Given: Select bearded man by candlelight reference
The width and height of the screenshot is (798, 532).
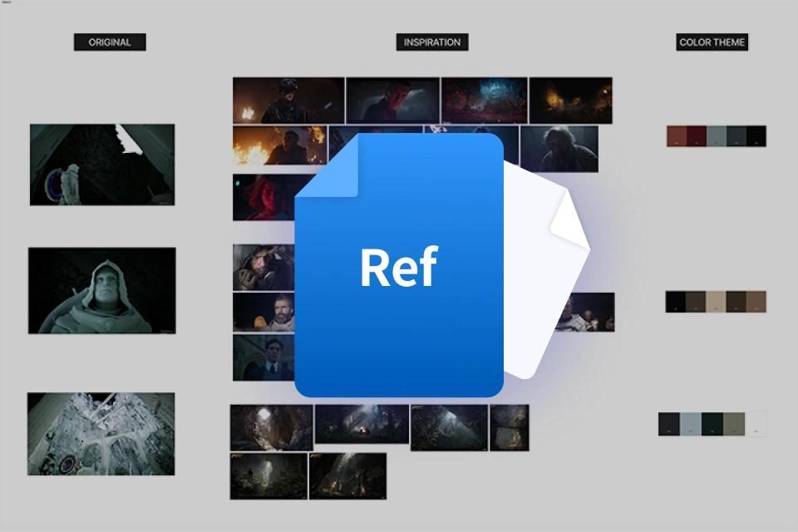Looking at the screenshot, I should point(264,312).
